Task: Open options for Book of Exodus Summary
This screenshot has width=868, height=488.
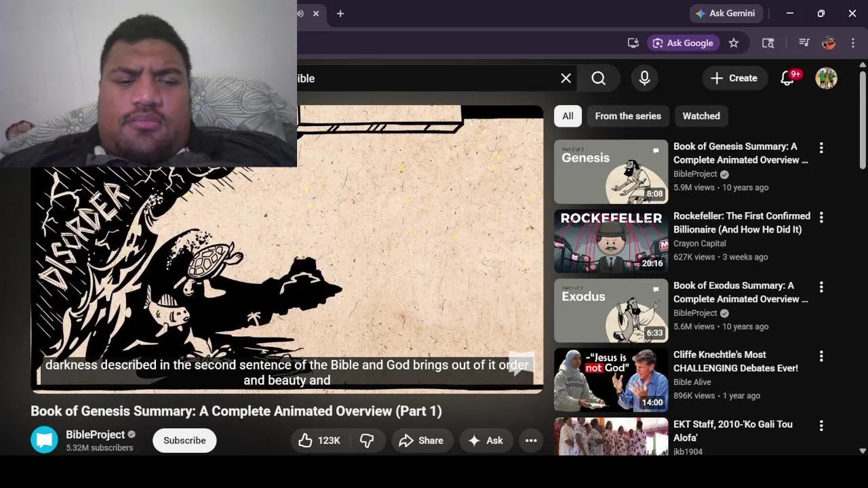Action: [x=821, y=287]
